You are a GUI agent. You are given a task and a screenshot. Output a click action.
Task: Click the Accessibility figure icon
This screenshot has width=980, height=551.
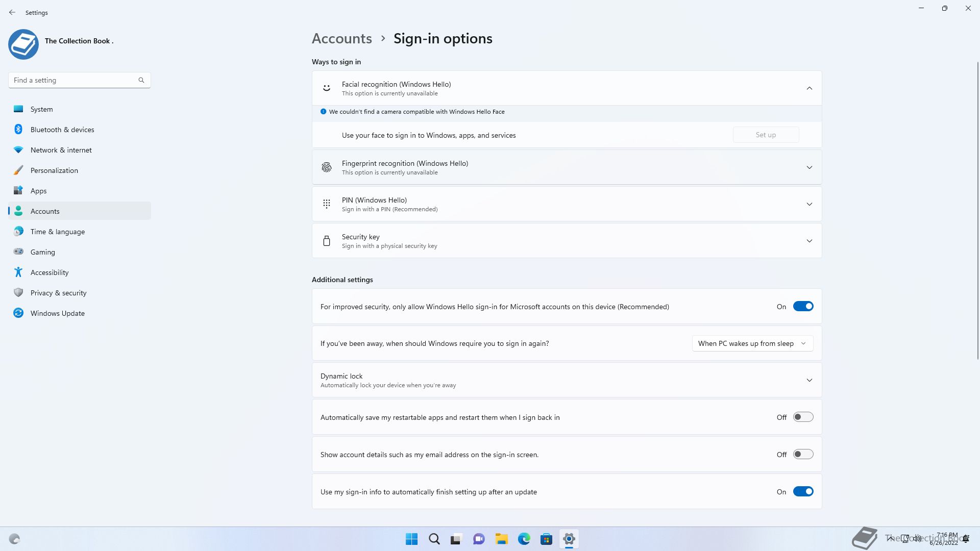(x=18, y=272)
